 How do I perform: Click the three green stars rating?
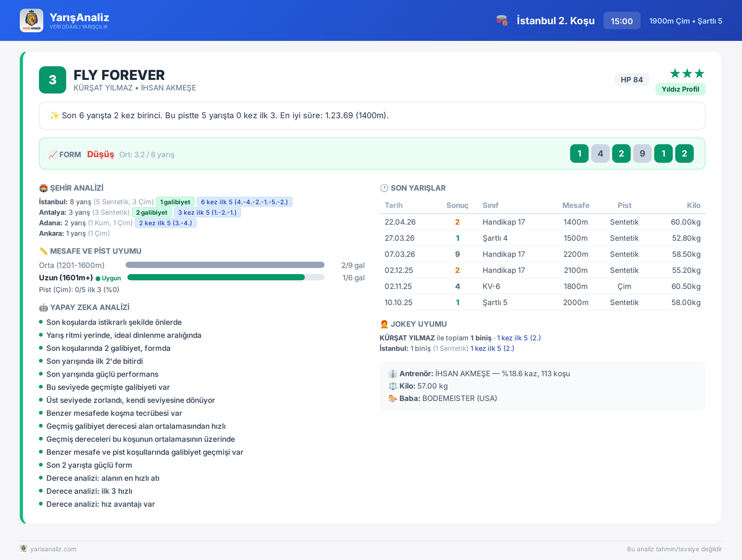pyautogui.click(x=687, y=73)
